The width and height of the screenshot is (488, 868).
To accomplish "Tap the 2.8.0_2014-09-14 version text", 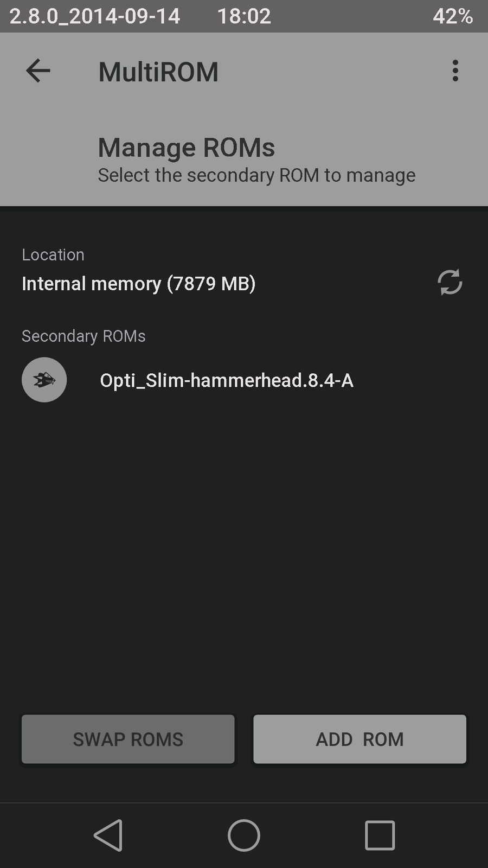I will coord(95,16).
